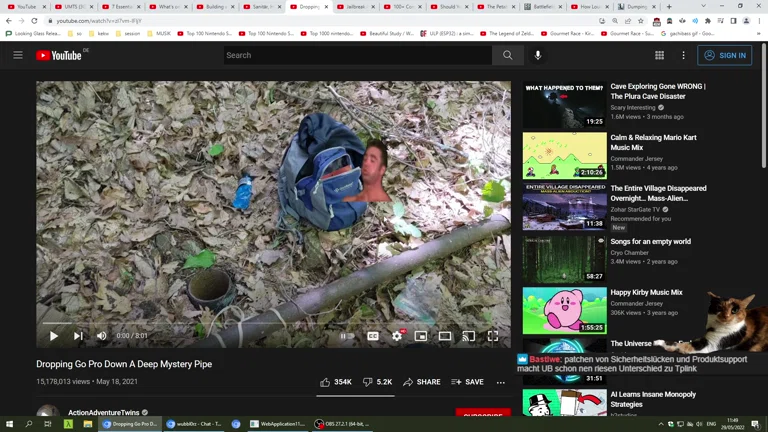768x432 pixels.
Task: Search with your voice microphone icon
Action: tap(538, 55)
